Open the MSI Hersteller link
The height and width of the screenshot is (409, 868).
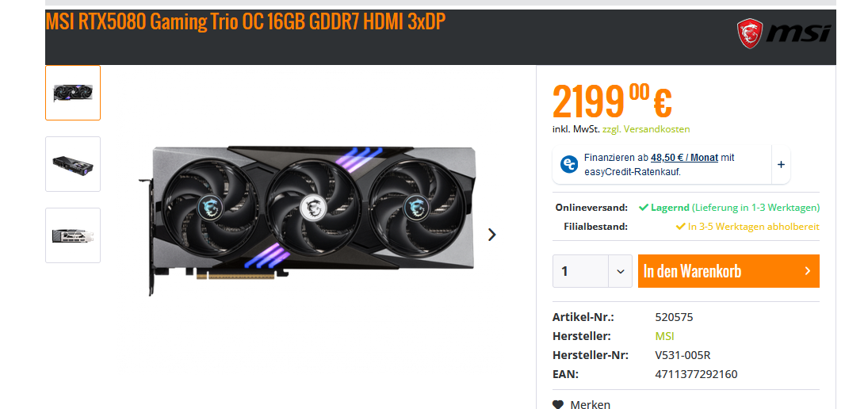pyautogui.click(x=664, y=336)
